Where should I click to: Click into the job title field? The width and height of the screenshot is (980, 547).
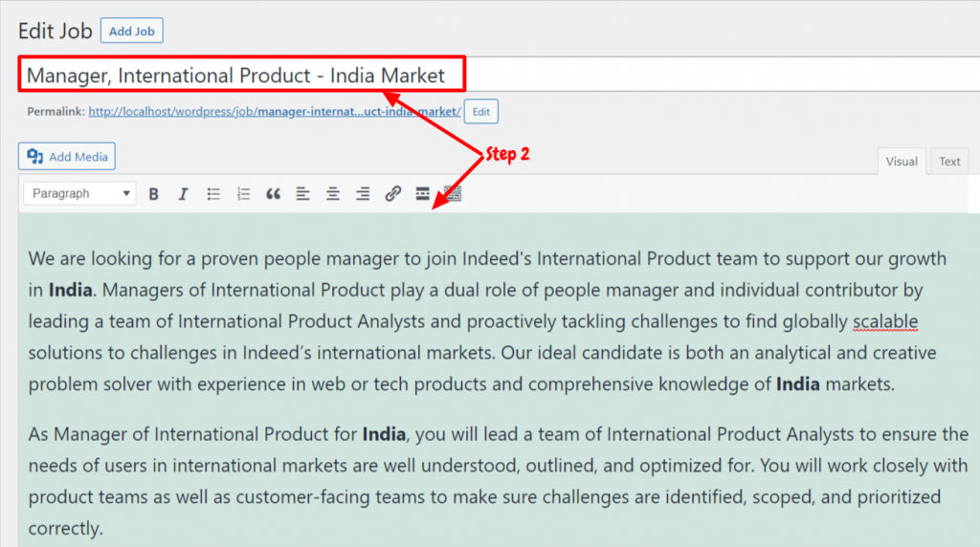[x=499, y=75]
